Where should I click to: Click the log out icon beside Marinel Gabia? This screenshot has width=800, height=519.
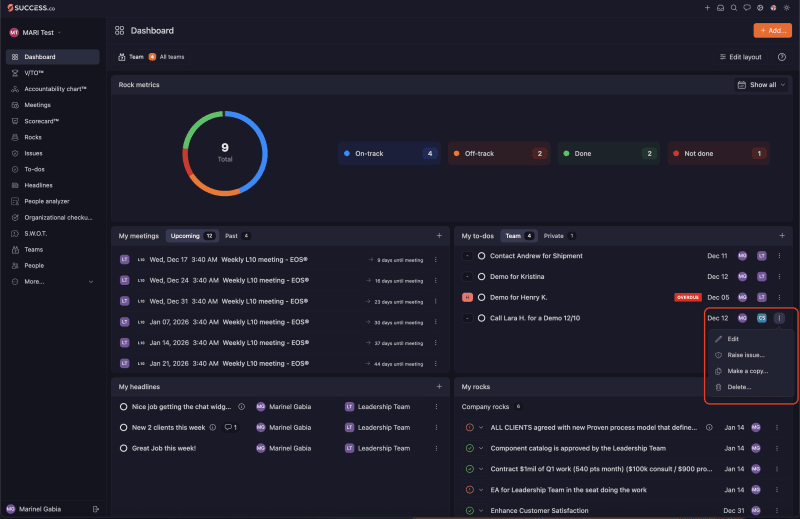point(95,509)
